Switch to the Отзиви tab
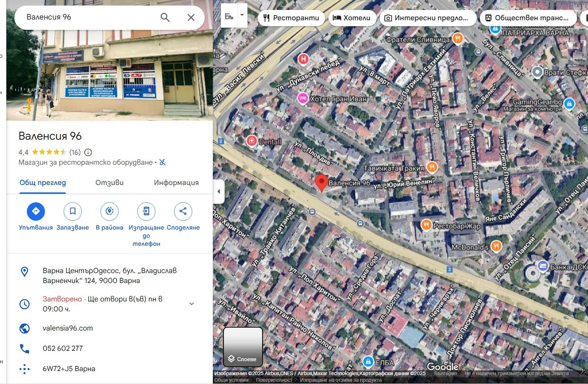 point(109,182)
